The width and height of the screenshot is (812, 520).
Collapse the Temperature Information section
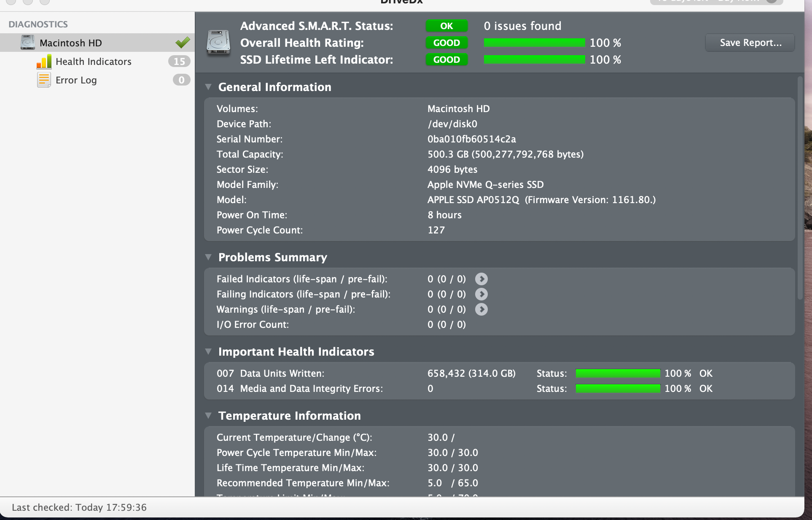click(x=208, y=415)
